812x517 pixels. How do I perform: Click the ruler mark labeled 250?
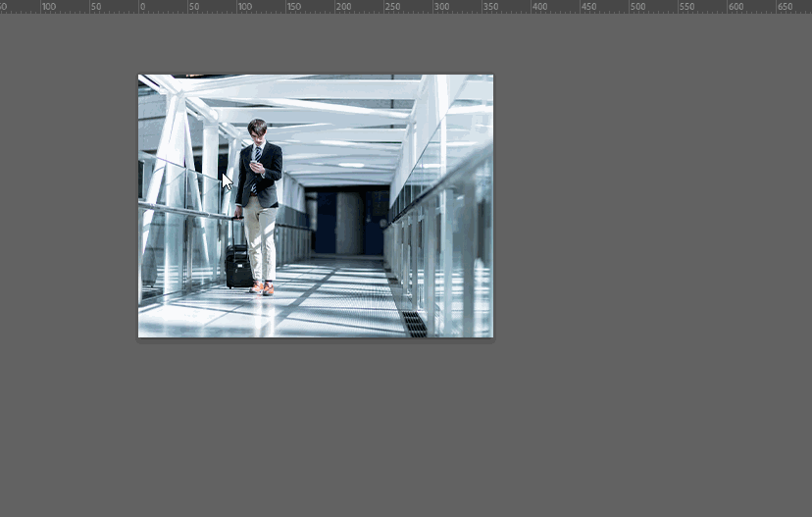[392, 7]
